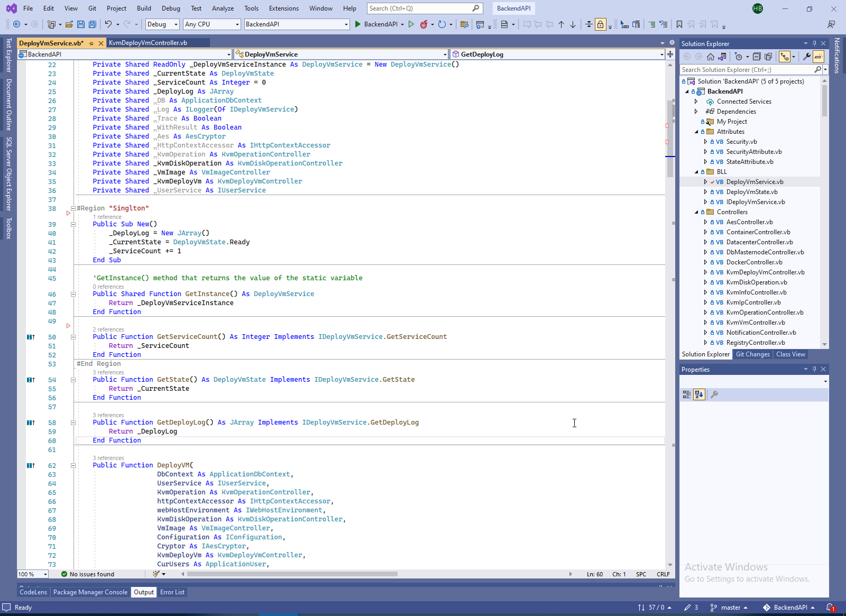
Task: Click the master branch button in status bar
Action: click(730, 608)
